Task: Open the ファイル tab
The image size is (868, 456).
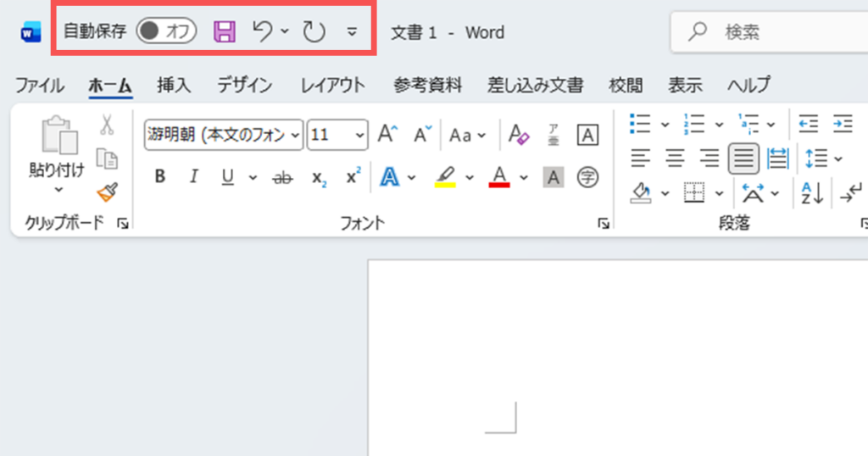Action: tap(39, 86)
